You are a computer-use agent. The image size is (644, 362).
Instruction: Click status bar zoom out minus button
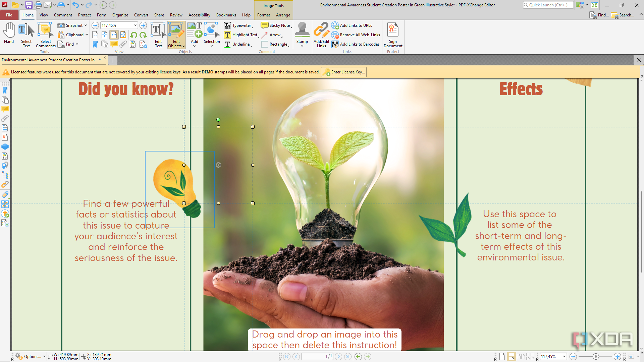point(573,357)
